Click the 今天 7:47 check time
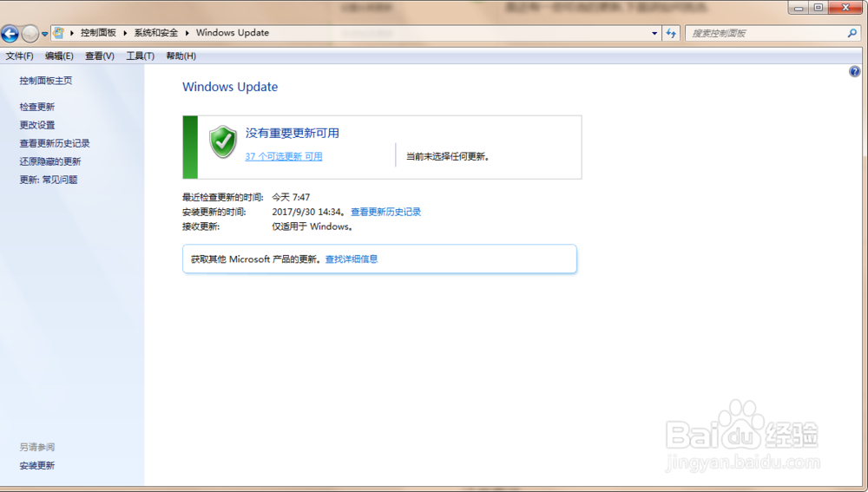868x492 pixels. click(291, 197)
